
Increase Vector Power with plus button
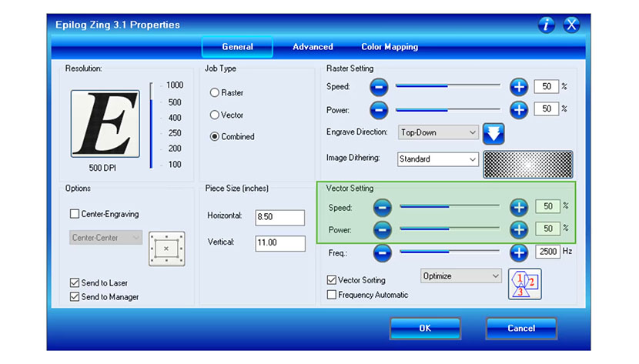pos(519,229)
